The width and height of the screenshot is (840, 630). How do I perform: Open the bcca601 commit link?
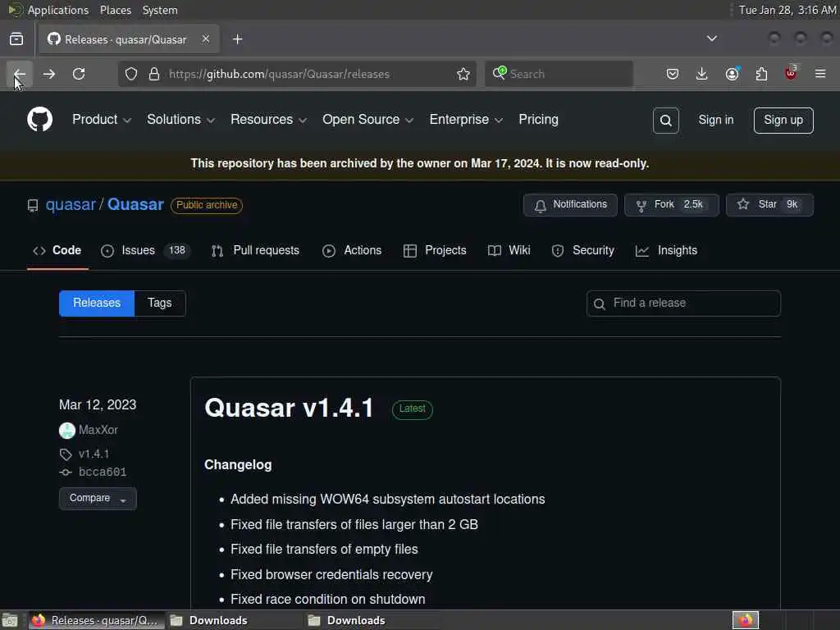[x=103, y=472]
